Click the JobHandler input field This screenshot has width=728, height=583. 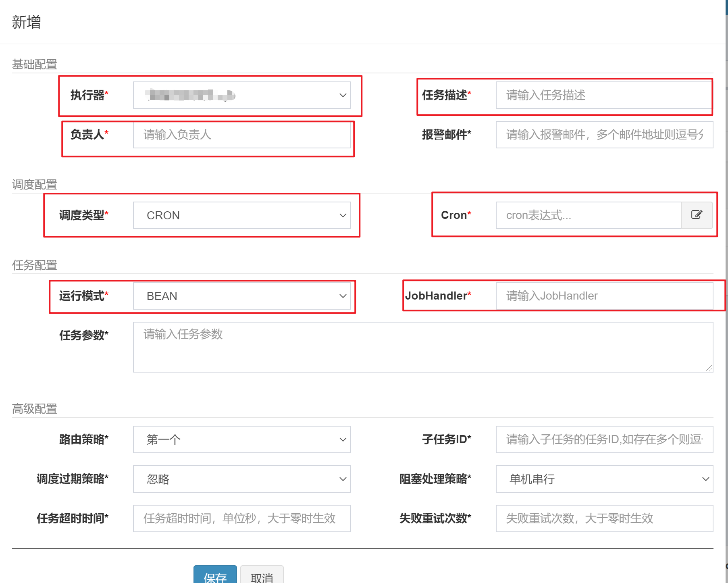(604, 296)
